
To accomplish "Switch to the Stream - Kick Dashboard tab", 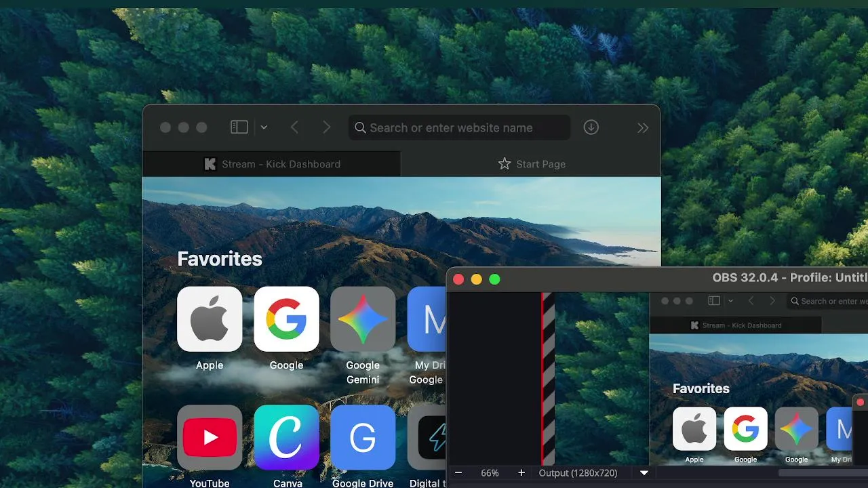I will click(x=271, y=164).
